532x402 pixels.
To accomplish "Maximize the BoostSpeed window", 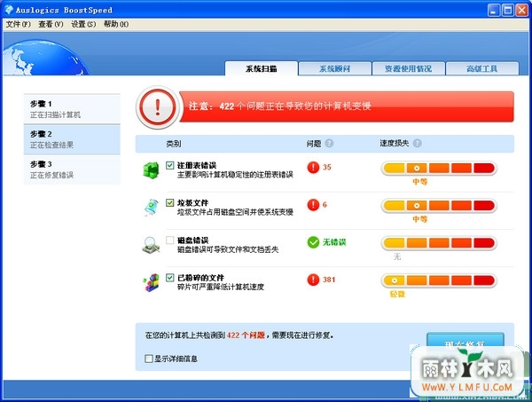I will click(508, 10).
